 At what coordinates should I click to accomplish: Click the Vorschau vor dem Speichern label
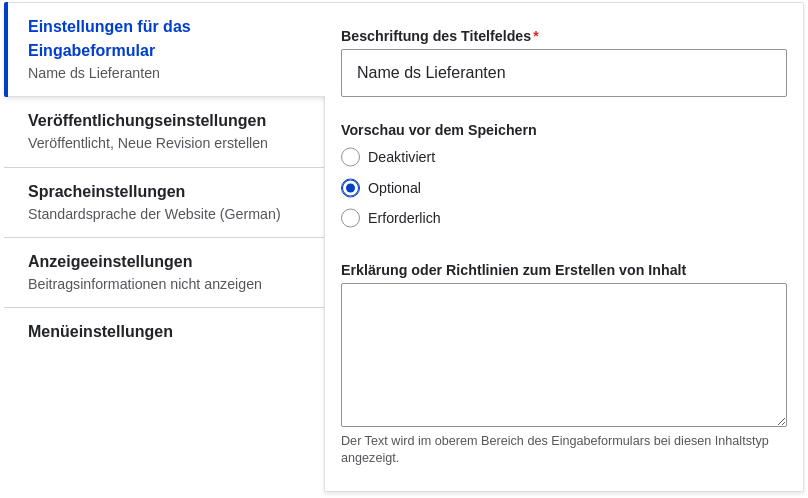pyautogui.click(x=439, y=130)
